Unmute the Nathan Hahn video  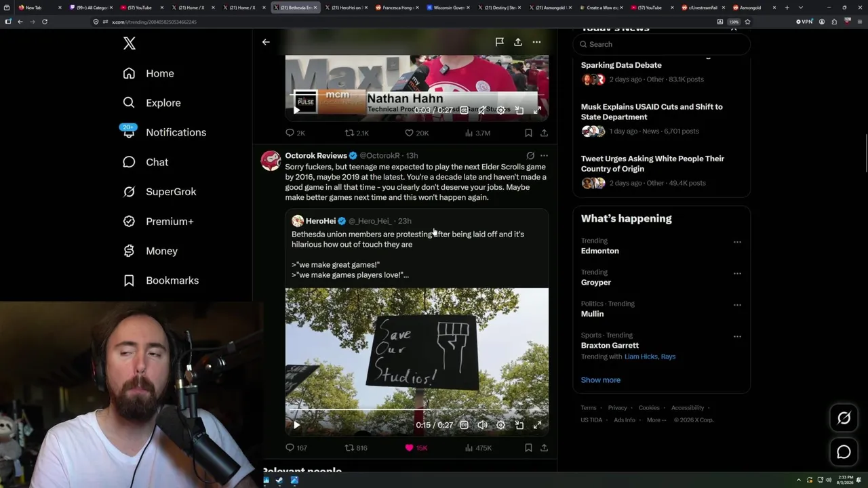pos(482,110)
